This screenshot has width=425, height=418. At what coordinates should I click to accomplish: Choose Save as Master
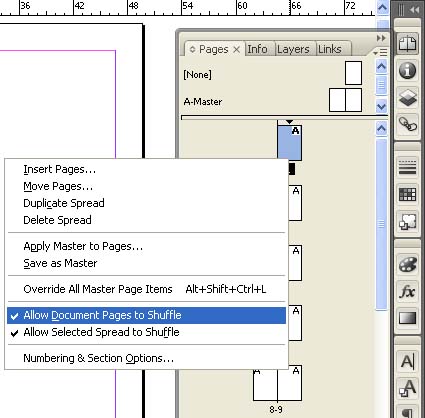click(146, 263)
